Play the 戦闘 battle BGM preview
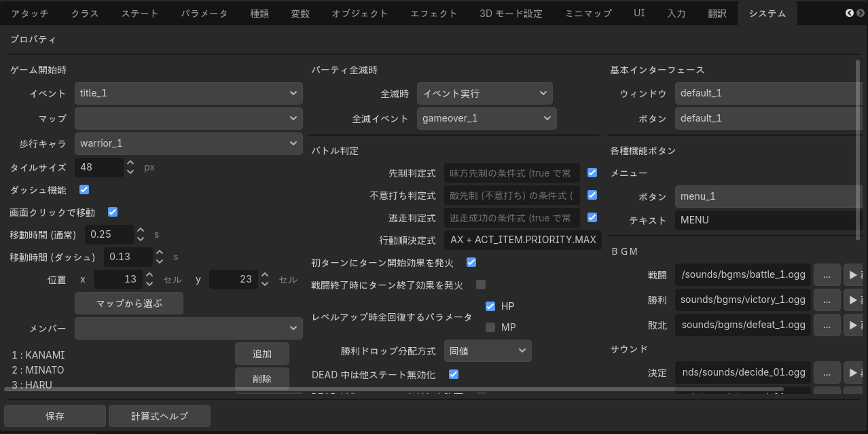Screen dimensions: 868x434 coord(853,274)
